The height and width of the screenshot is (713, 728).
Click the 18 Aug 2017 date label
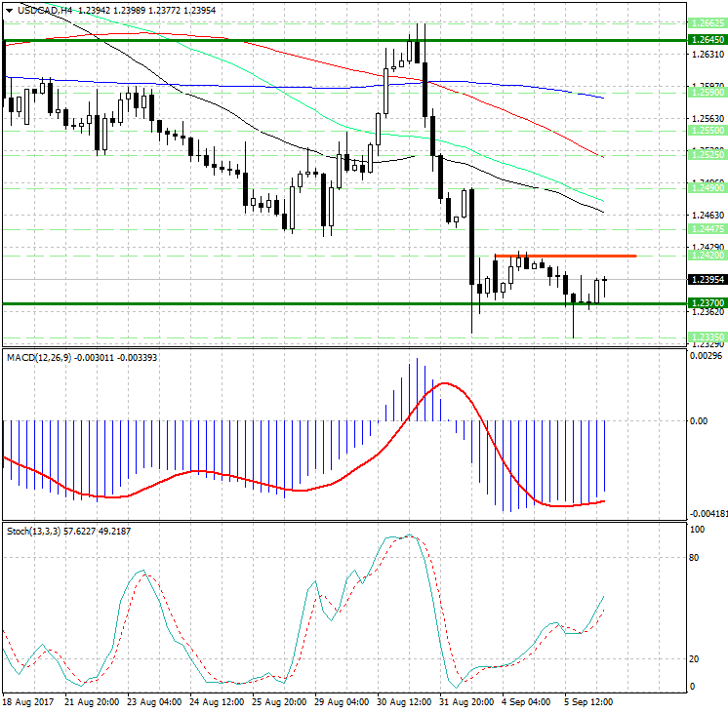pyautogui.click(x=29, y=702)
